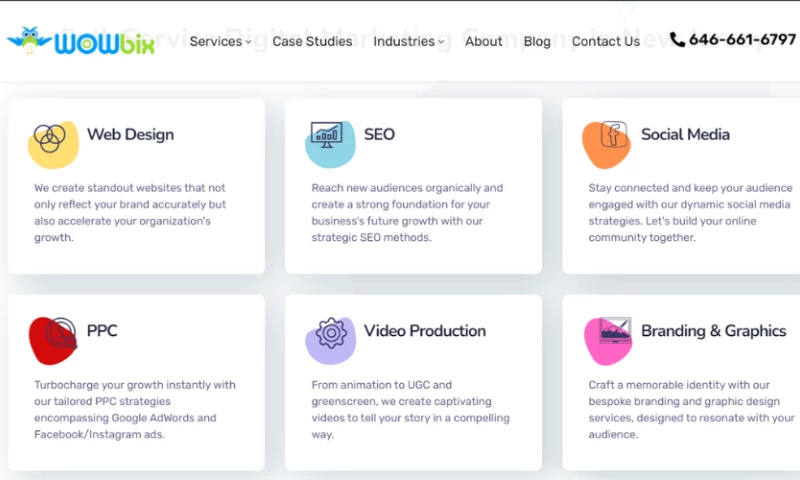Click the phone handset icon
Image resolution: width=800 pixels, height=480 pixels.
(677, 40)
